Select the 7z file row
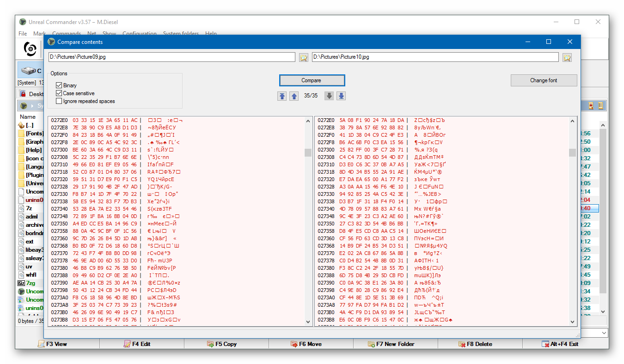The image size is (624, 364). pos(30,208)
